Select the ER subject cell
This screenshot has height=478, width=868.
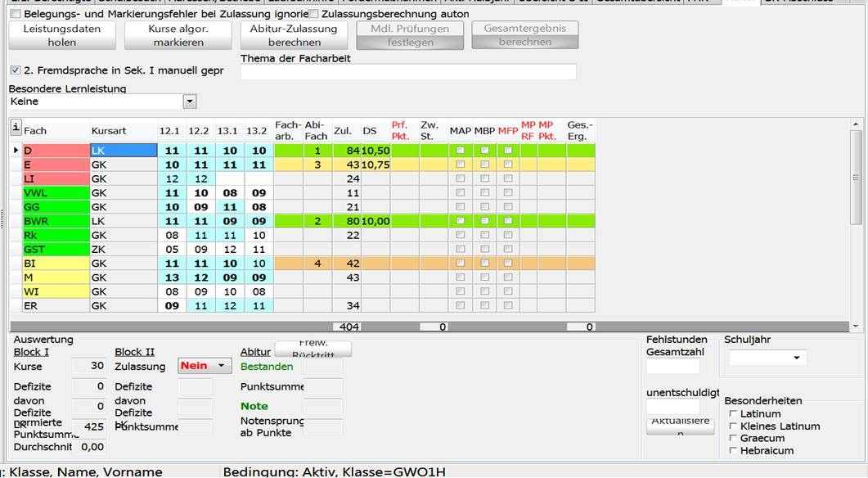click(x=56, y=306)
